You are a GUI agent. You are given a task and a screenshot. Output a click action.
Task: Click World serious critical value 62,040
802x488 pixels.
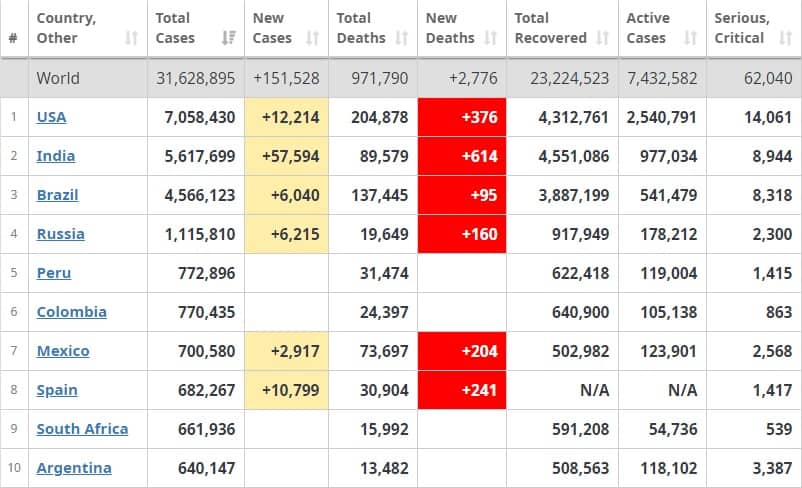coord(768,78)
